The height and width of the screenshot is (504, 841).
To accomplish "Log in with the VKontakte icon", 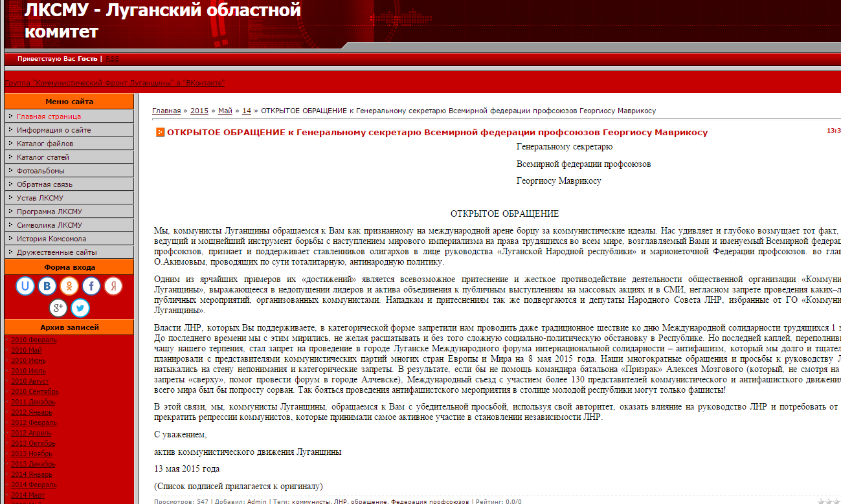I will (x=47, y=286).
